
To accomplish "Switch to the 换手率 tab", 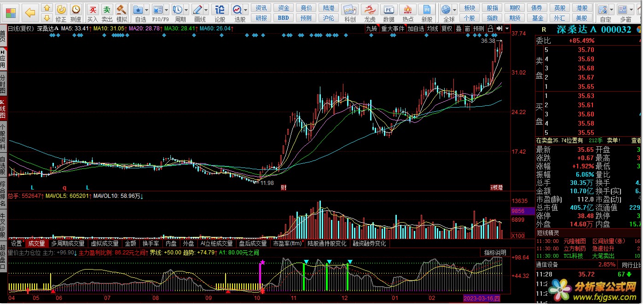I will point(151,243).
